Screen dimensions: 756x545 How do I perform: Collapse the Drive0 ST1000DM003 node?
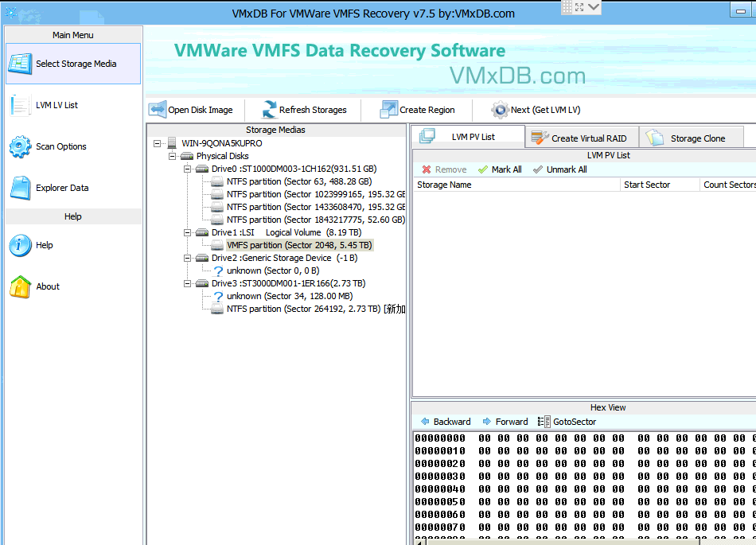[188, 169]
